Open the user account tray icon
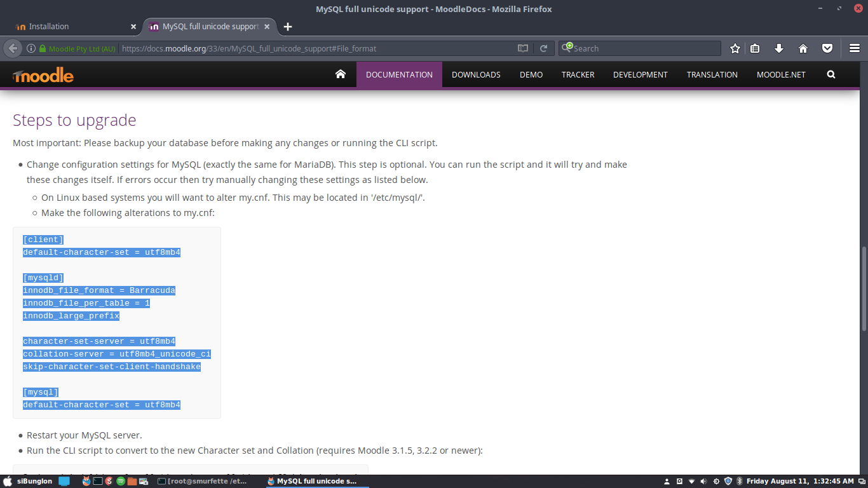 pos(667,482)
